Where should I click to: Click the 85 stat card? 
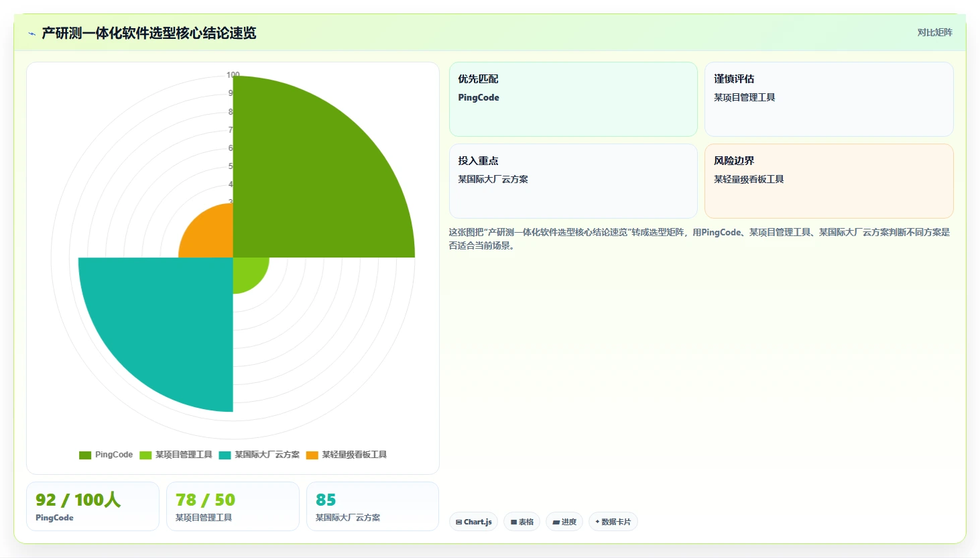point(373,506)
